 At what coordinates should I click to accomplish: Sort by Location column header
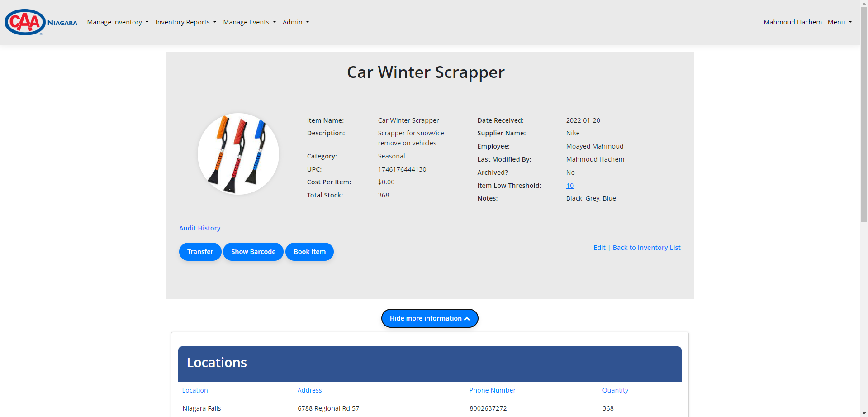point(195,390)
